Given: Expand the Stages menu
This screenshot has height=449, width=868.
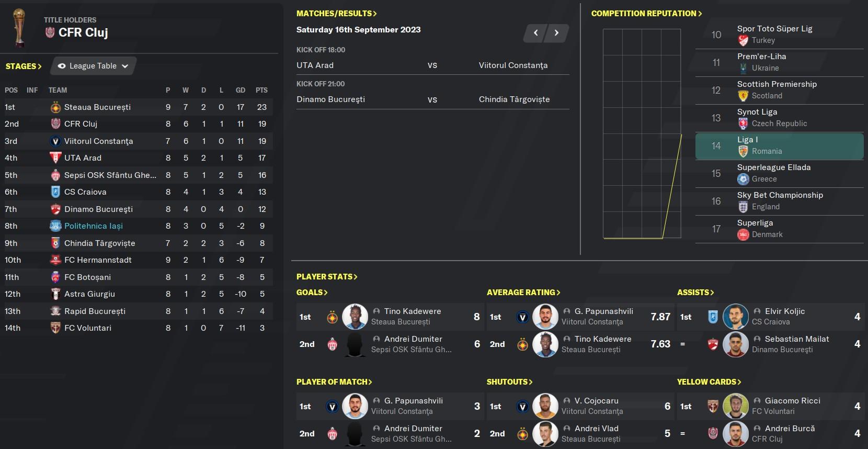Looking at the screenshot, I should pyautogui.click(x=24, y=66).
